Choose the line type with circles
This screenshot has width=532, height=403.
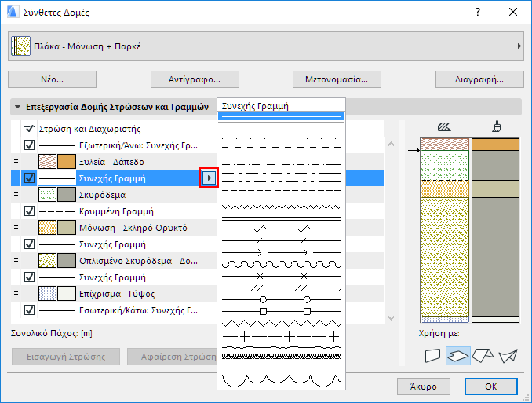281,299
